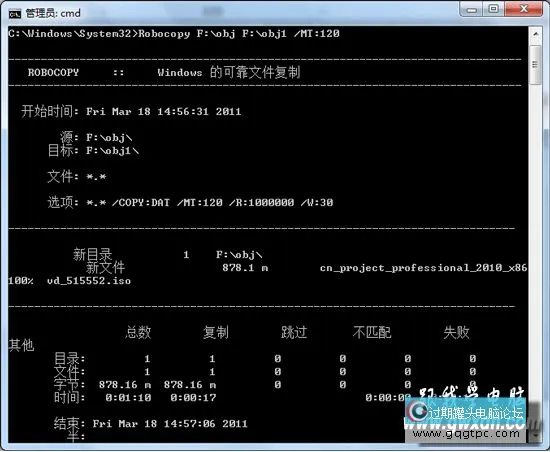Click the cn_project_professional_2010_x86 file name
The height and width of the screenshot is (452, 550).
coord(423,268)
